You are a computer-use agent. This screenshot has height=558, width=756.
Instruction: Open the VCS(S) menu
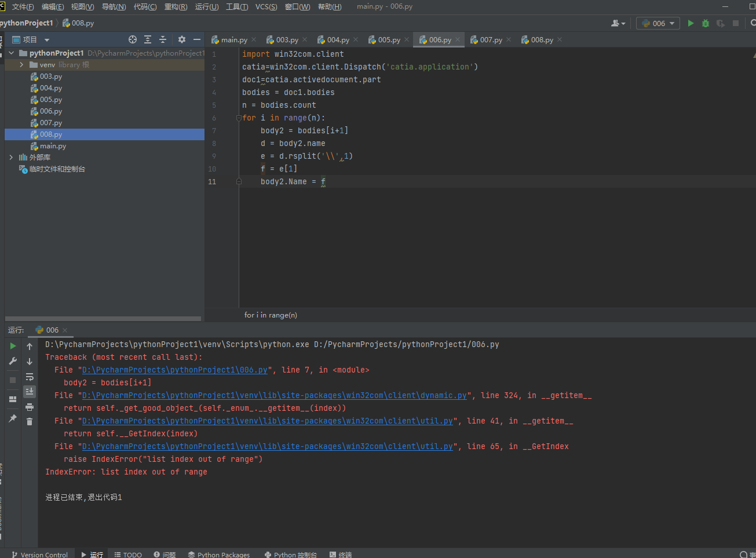coord(266,6)
